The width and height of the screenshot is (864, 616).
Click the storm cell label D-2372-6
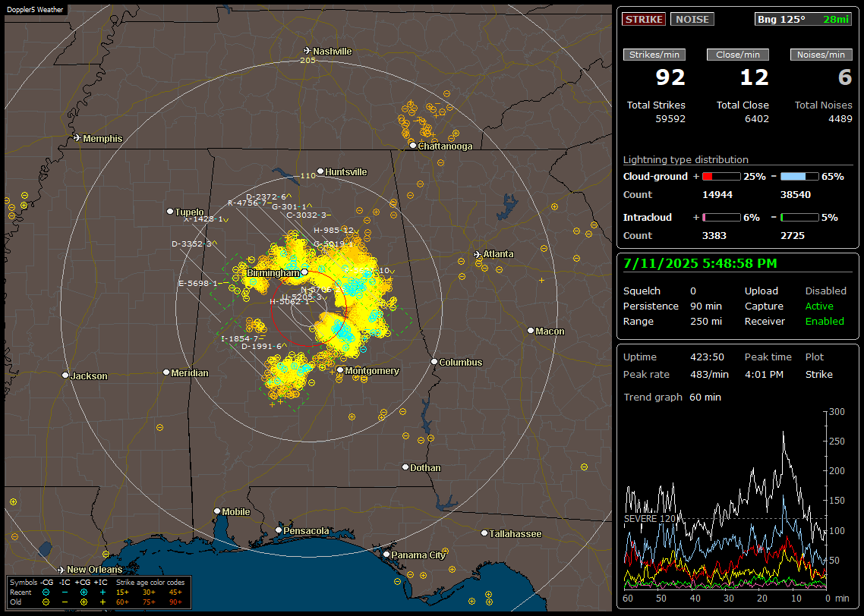(x=266, y=196)
